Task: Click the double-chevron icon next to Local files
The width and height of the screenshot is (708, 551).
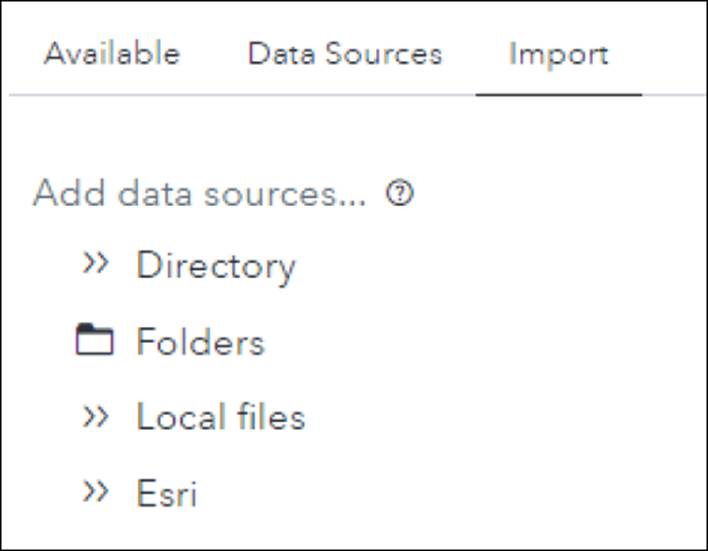Action: pyautogui.click(x=95, y=416)
